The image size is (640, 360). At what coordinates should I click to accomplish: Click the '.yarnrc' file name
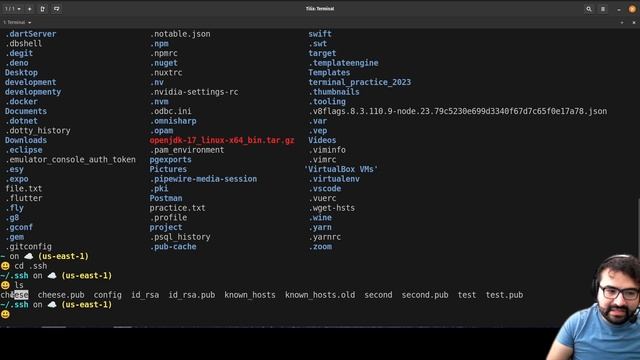(x=325, y=237)
